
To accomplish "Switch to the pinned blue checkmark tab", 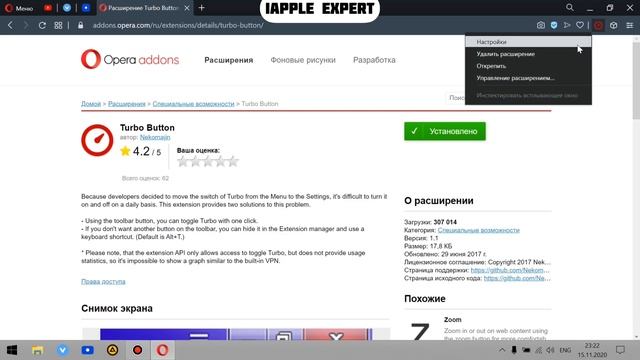I will [67, 8].
